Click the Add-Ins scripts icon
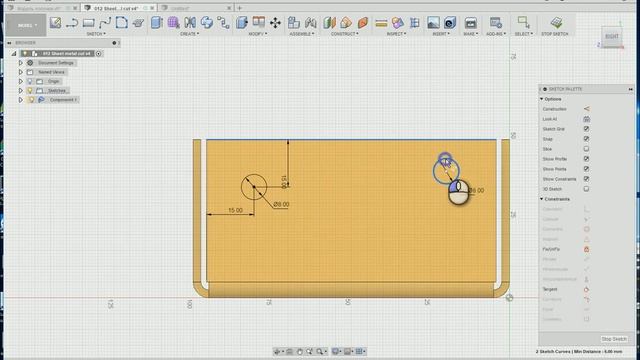640x360 pixels. click(496, 22)
